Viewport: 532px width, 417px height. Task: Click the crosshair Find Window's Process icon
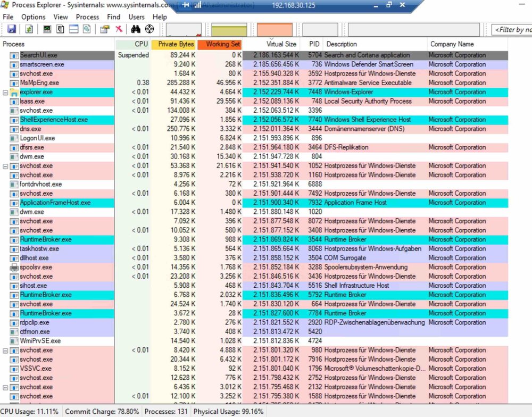[x=149, y=29]
